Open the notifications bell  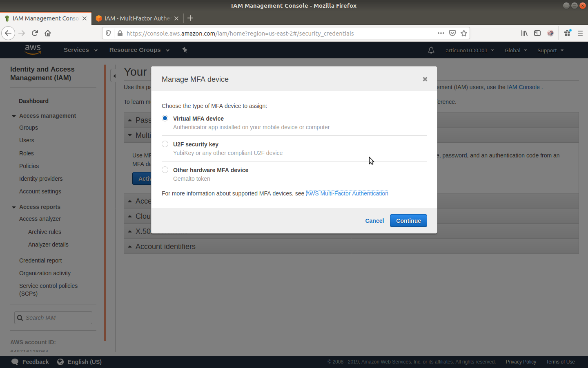coord(431,50)
